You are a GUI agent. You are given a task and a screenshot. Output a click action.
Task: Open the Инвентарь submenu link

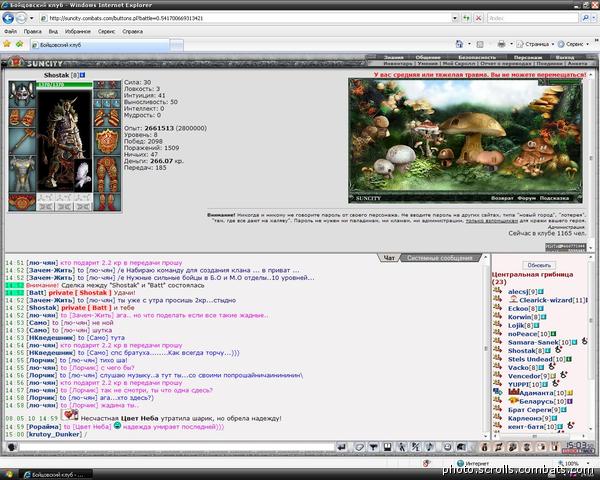[x=398, y=64]
